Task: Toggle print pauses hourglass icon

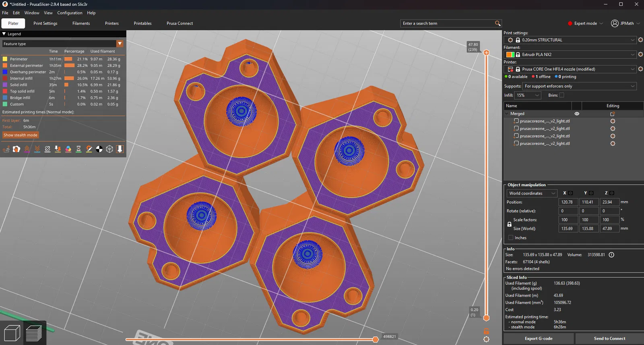Action: 78,149
